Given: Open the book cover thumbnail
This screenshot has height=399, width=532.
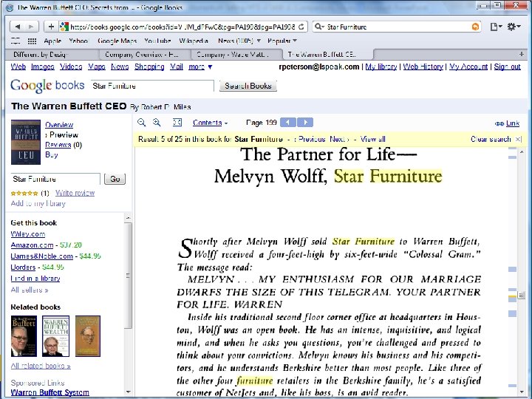Looking at the screenshot, I should 26,142.
